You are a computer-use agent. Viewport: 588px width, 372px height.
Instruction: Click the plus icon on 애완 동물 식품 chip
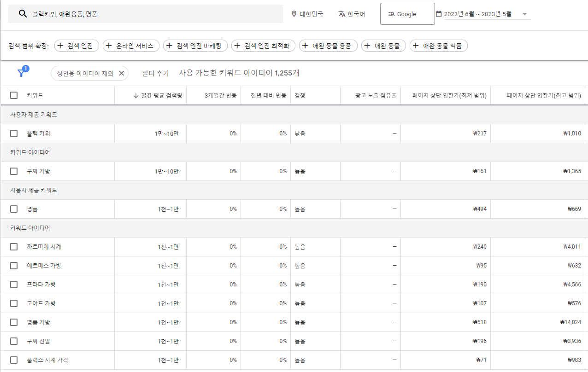pos(416,46)
